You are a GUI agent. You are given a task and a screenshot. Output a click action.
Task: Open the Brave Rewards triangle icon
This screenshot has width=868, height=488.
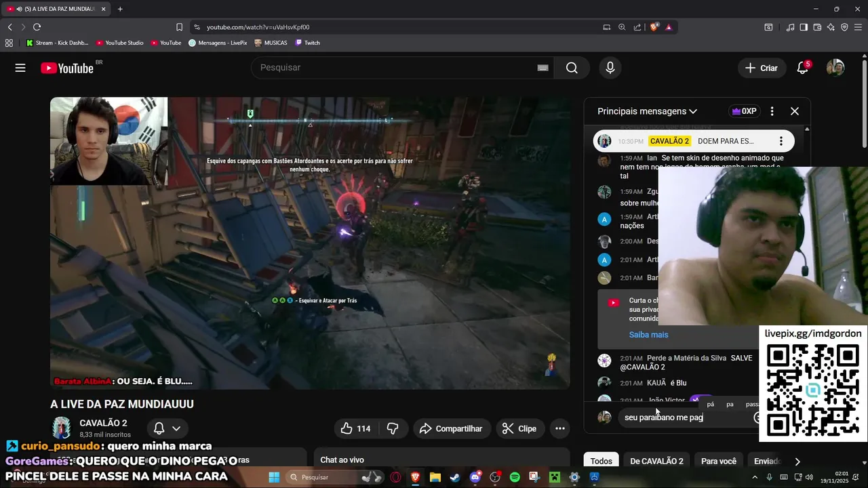pyautogui.click(x=669, y=27)
